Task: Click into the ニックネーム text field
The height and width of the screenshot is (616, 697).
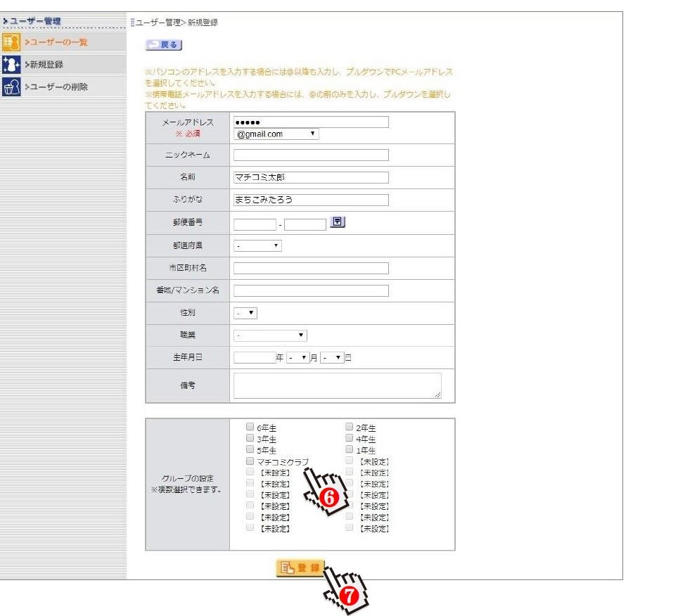Action: pyautogui.click(x=311, y=155)
